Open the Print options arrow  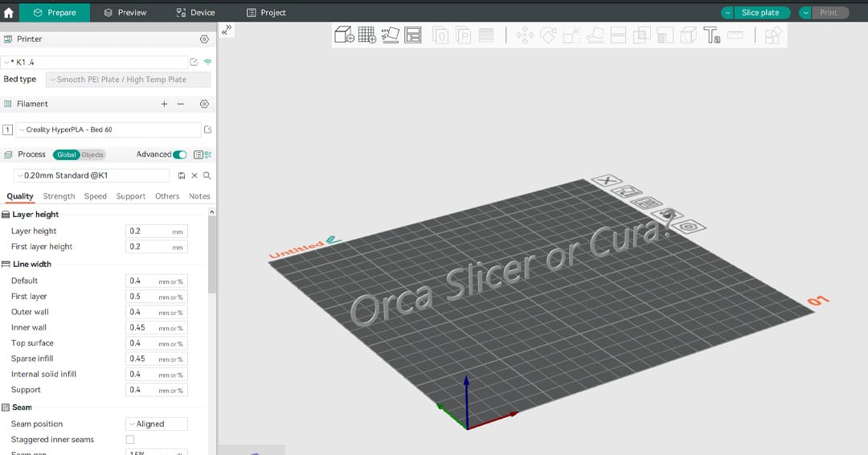(x=805, y=13)
